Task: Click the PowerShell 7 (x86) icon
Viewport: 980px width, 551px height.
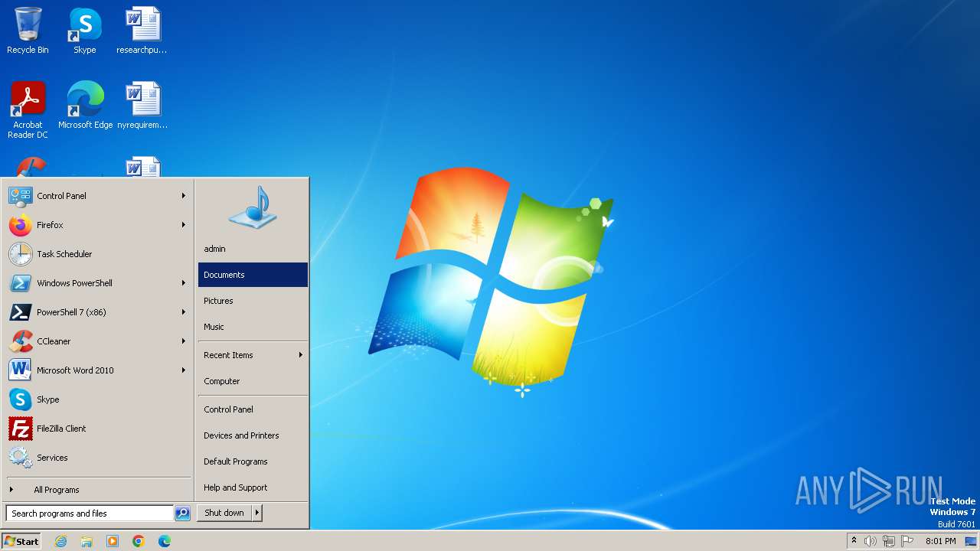Action: tap(20, 312)
